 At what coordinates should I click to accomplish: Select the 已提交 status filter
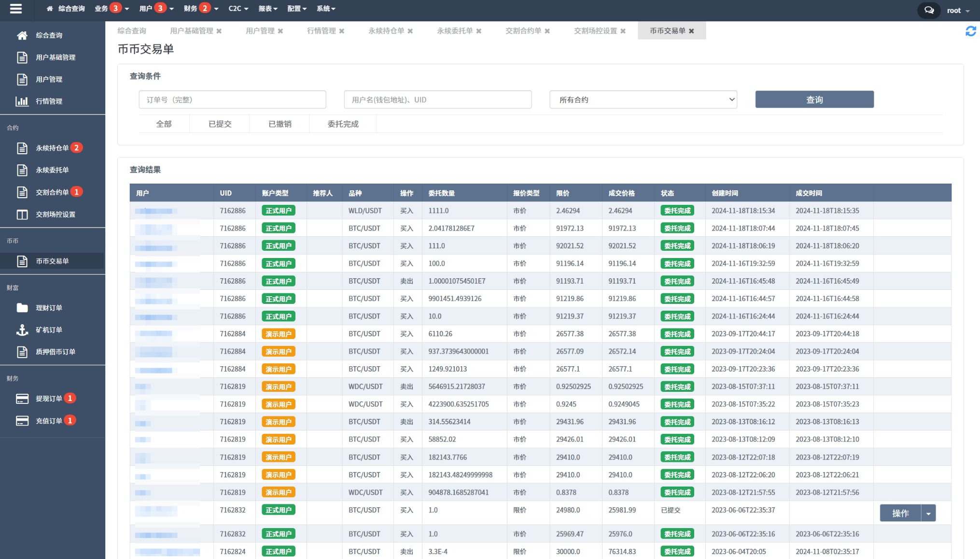click(220, 124)
